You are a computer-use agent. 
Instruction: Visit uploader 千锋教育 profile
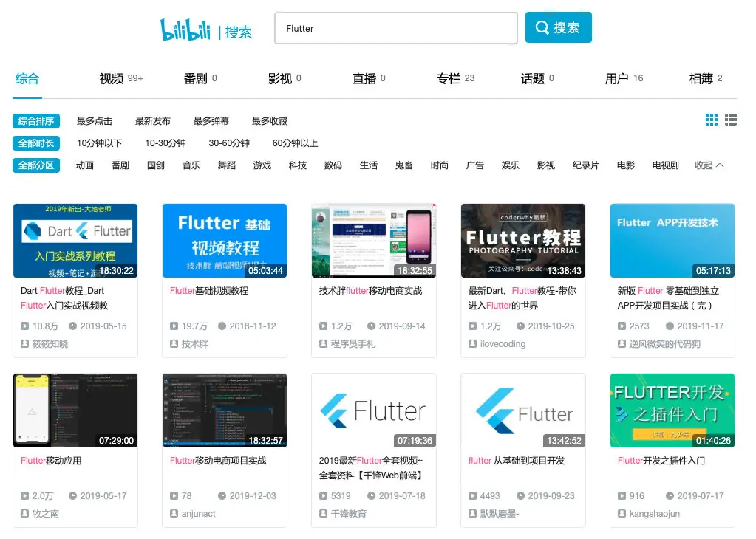343,514
